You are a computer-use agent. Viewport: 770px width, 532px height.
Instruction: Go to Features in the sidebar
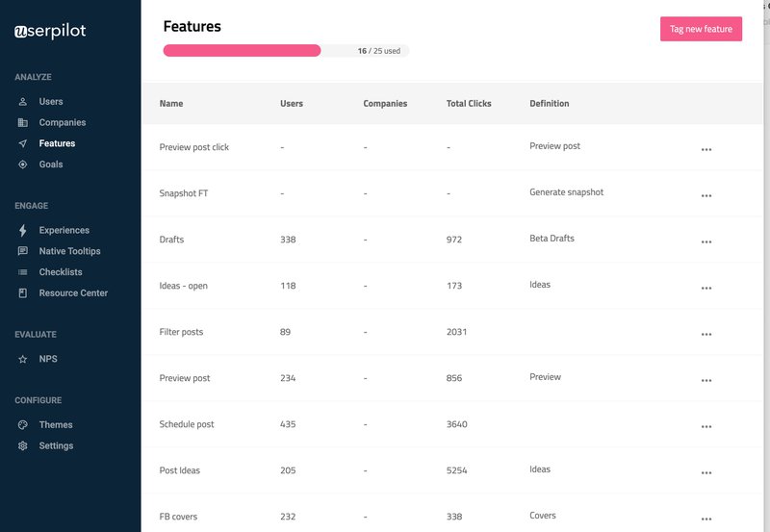click(x=57, y=144)
